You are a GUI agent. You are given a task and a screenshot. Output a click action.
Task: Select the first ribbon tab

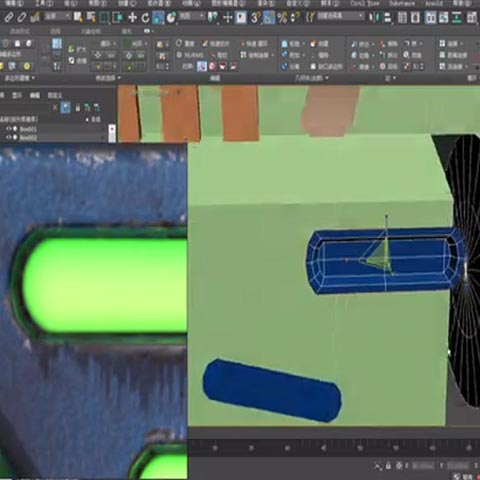20,31
